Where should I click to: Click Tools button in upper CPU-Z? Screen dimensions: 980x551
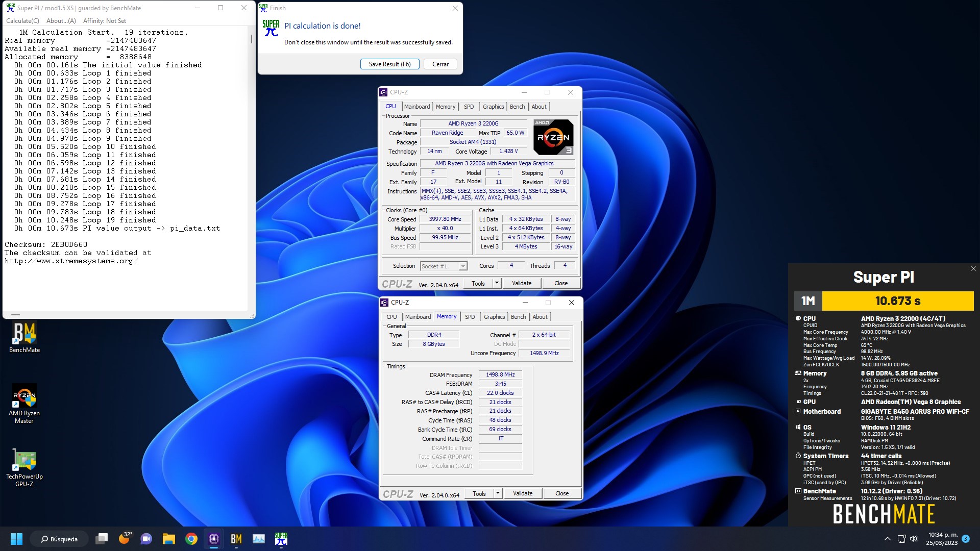point(478,283)
